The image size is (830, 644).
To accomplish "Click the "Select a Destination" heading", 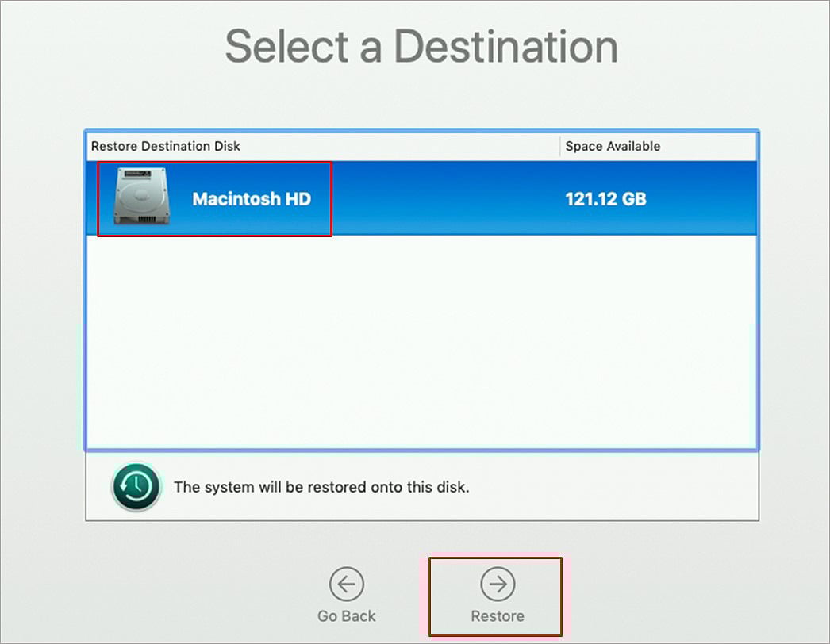I will click(x=422, y=47).
